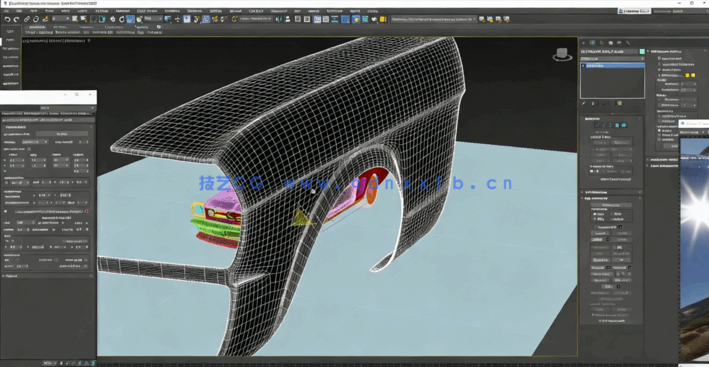
Task: Open the Tools menu
Action: [x=33, y=11]
